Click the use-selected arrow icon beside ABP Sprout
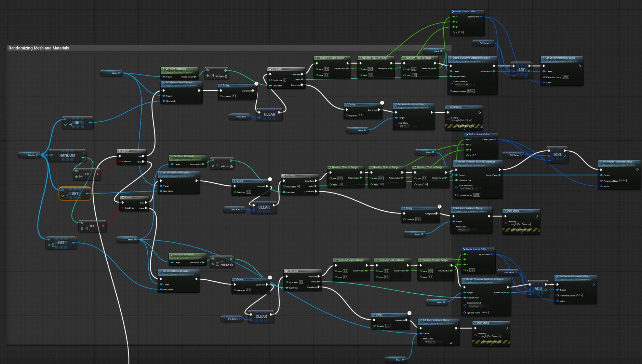The width and height of the screenshot is (642, 364). tap(472, 230)
